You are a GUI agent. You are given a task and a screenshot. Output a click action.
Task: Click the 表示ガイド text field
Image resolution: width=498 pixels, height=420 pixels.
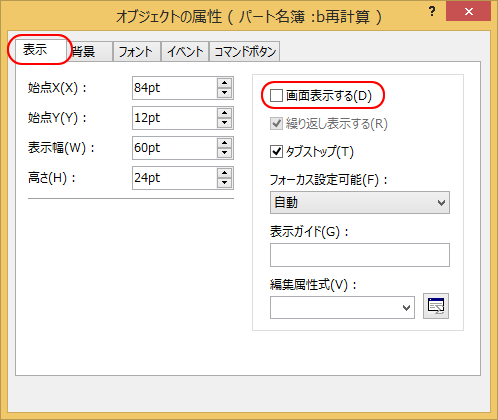pos(360,255)
